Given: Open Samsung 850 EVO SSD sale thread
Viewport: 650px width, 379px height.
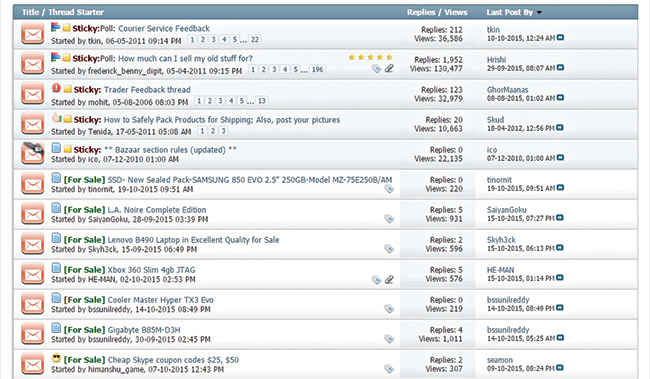Looking at the screenshot, I should (250, 180).
